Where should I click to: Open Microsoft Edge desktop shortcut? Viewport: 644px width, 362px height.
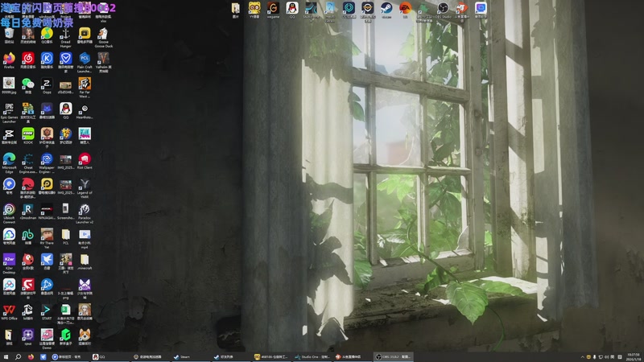pos(9,162)
